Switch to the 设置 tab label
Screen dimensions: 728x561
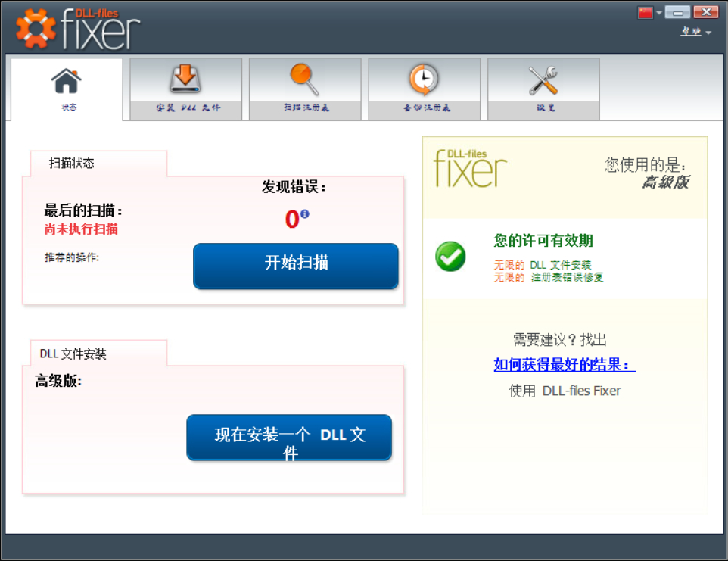546,108
